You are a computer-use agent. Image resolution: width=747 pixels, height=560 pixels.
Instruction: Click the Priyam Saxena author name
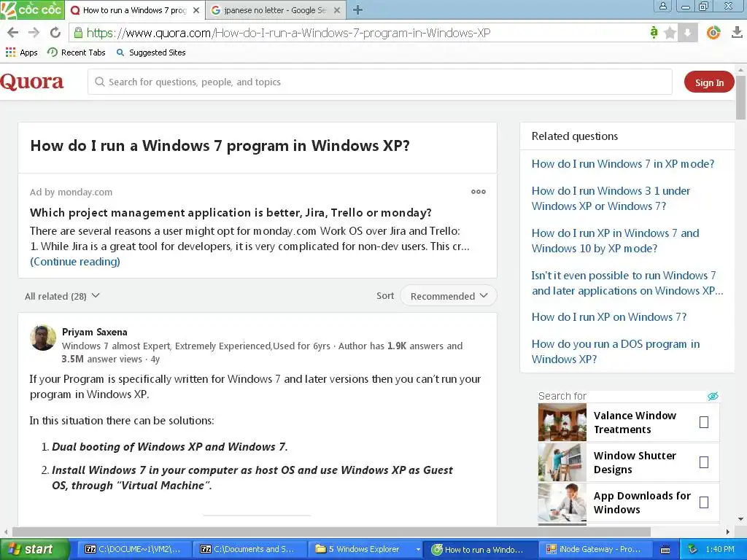tap(94, 332)
